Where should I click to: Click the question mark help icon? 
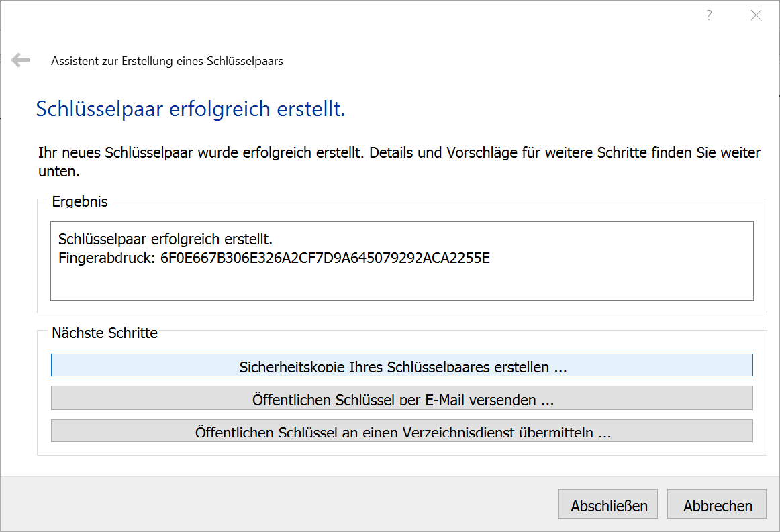point(709,15)
